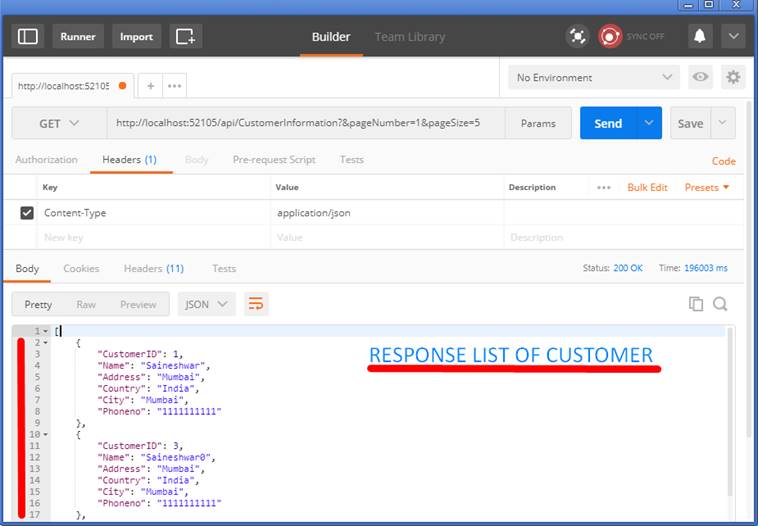Open manage environments gear icon

click(x=733, y=77)
